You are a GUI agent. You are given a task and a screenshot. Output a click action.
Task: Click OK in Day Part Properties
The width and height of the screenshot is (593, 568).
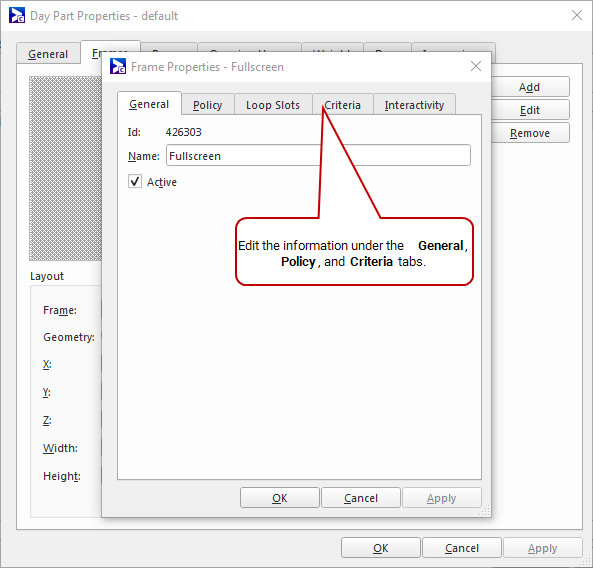tap(380, 548)
